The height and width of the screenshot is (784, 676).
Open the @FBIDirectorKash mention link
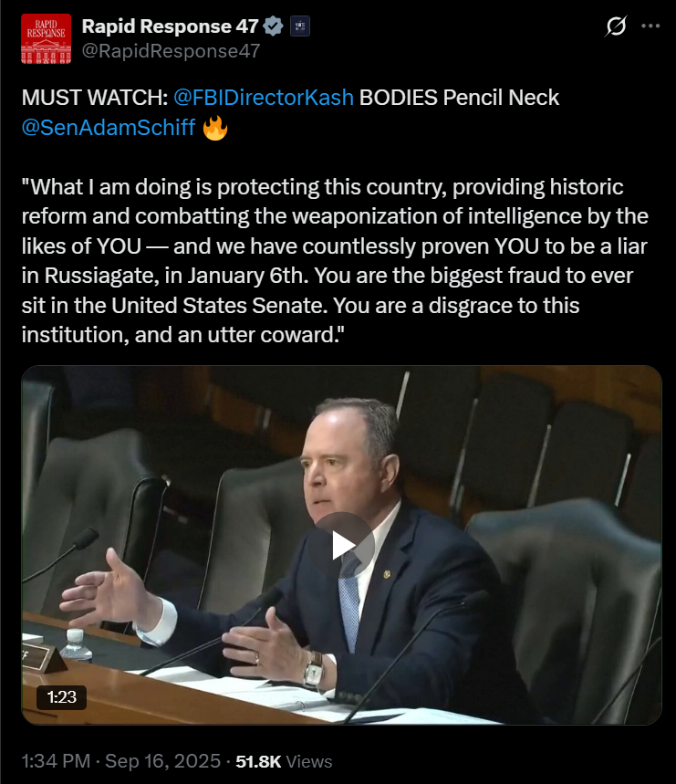pyautogui.click(x=264, y=98)
